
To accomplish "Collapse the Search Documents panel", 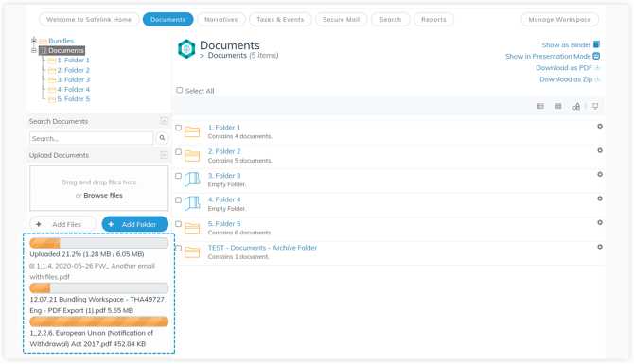I will (164, 121).
